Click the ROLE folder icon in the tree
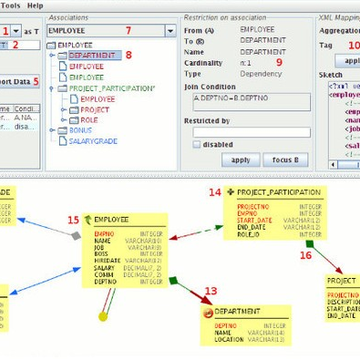 pyautogui.click(x=74, y=120)
